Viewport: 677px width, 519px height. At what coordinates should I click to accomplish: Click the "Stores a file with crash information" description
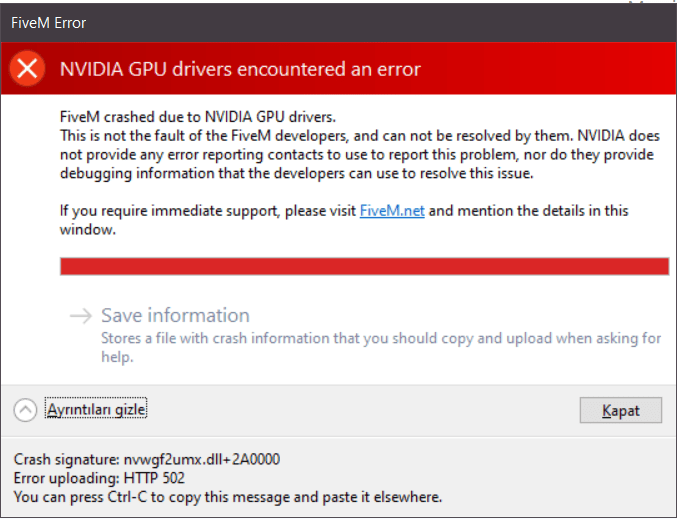pos(380,338)
